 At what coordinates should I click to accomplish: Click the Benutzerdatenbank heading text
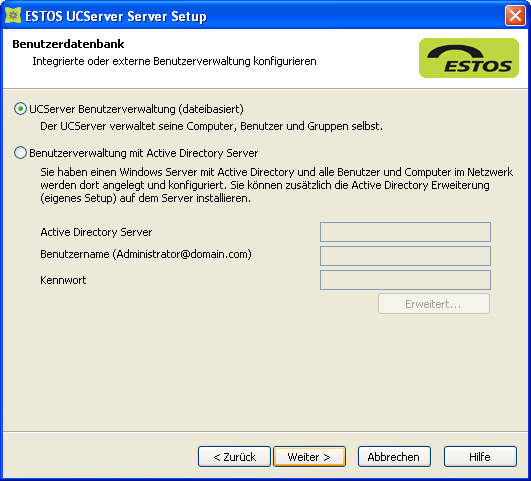[68, 44]
